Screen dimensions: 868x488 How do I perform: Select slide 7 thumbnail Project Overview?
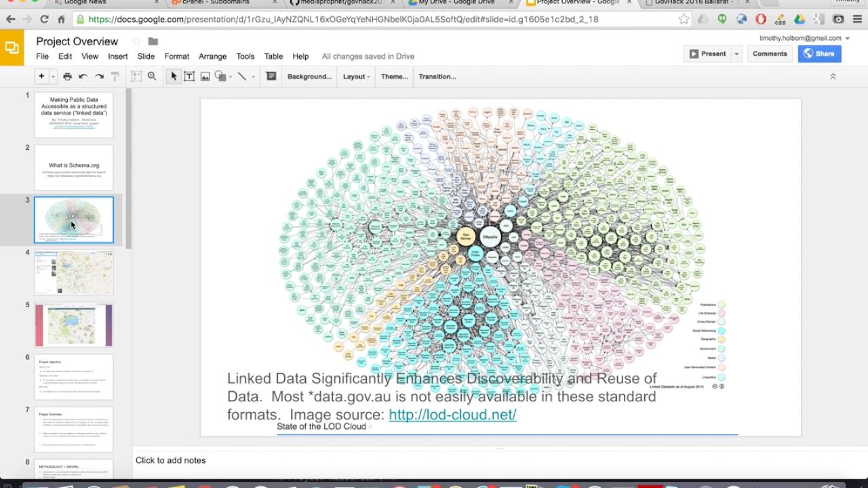tap(74, 430)
